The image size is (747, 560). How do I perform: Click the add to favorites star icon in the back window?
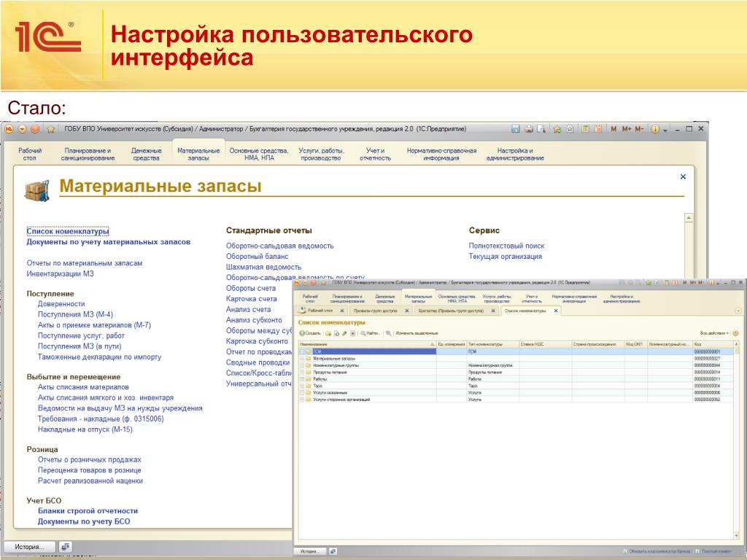[557, 129]
